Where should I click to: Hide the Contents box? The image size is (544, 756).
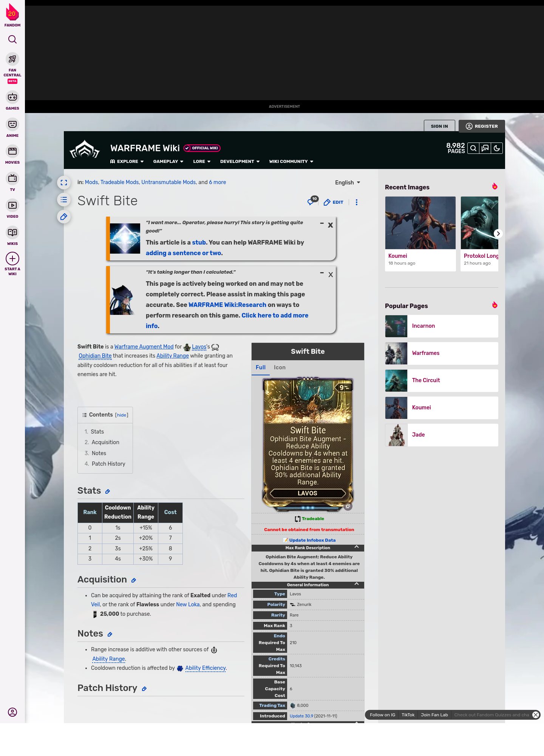(x=122, y=415)
